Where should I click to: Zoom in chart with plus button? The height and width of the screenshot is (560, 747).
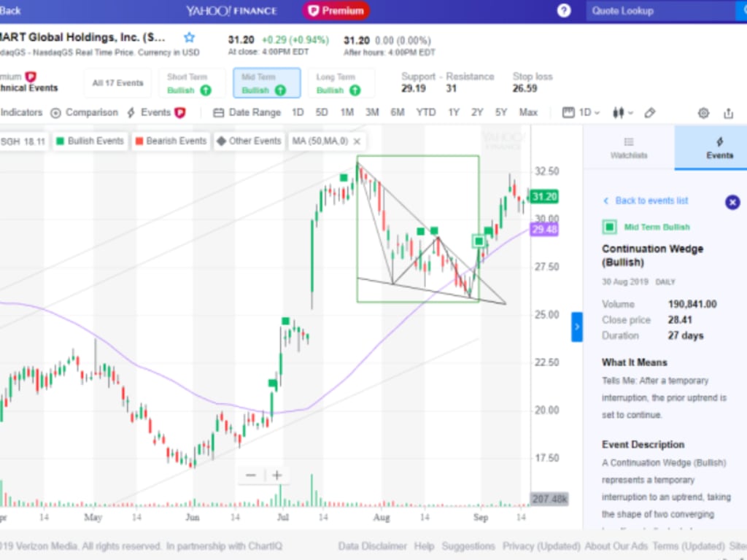[x=276, y=475]
